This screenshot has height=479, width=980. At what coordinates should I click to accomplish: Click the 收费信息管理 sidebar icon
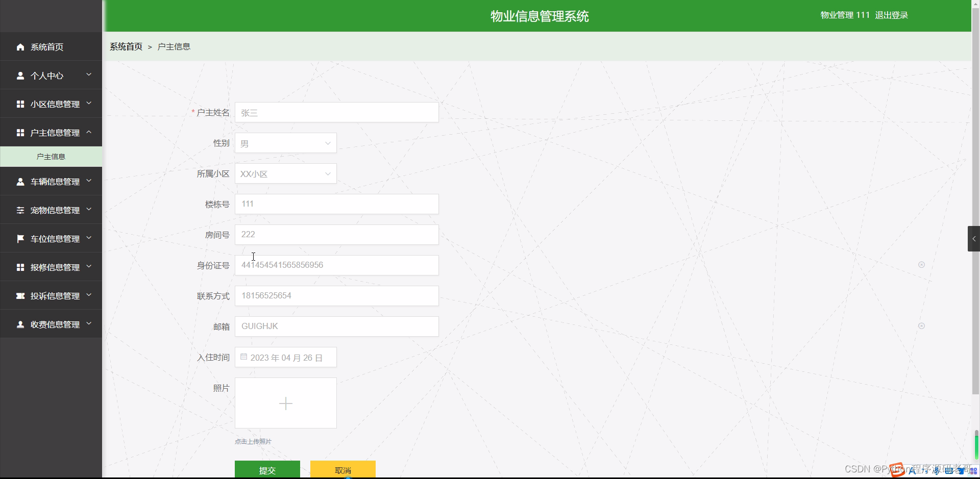(20, 324)
